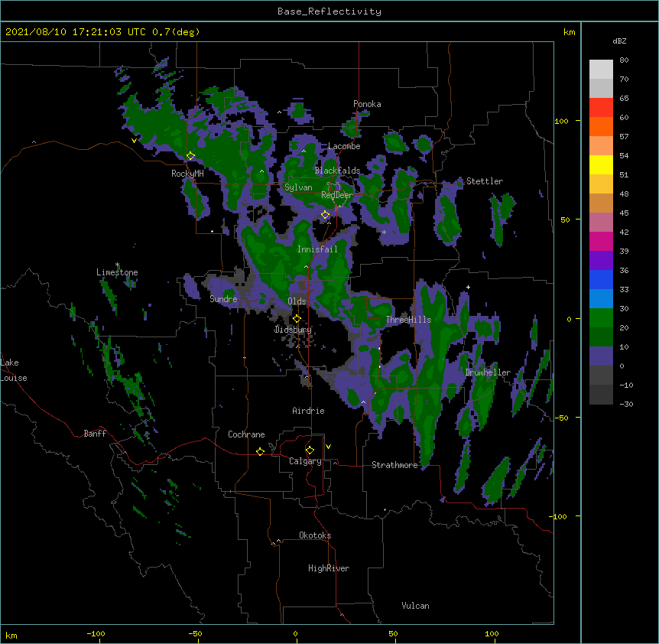Select the RedDeer label
This screenshot has width=659, height=644.
coord(337,195)
